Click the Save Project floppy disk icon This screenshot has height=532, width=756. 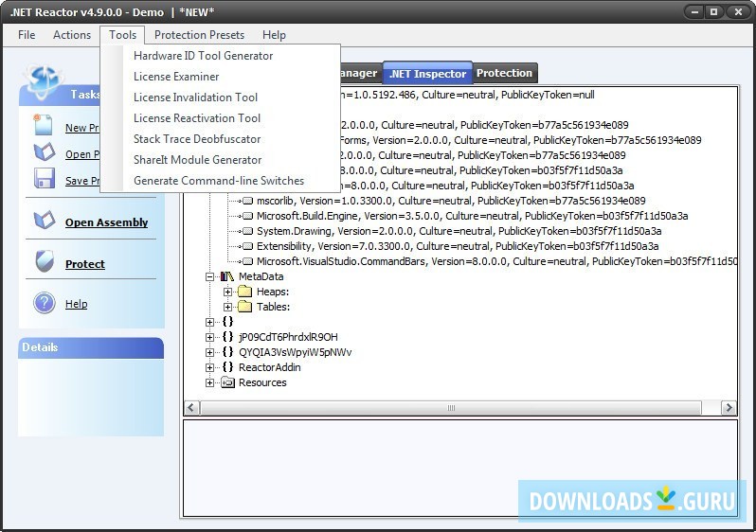point(45,178)
